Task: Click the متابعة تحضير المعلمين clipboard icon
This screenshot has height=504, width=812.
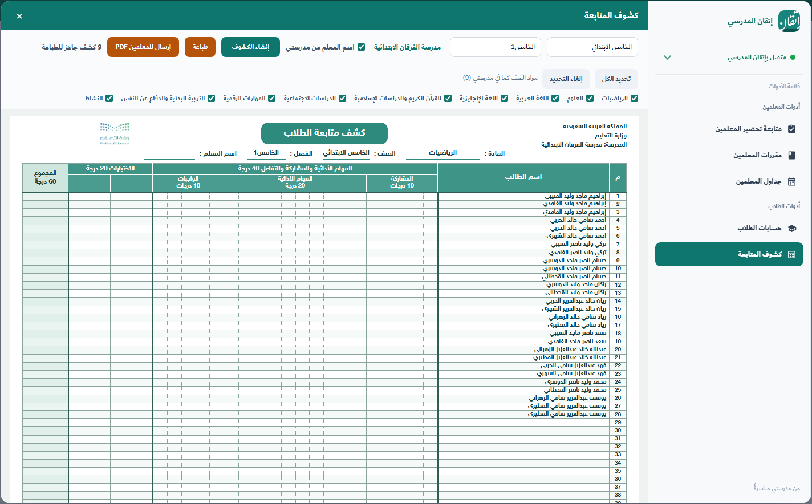Action: click(x=791, y=129)
